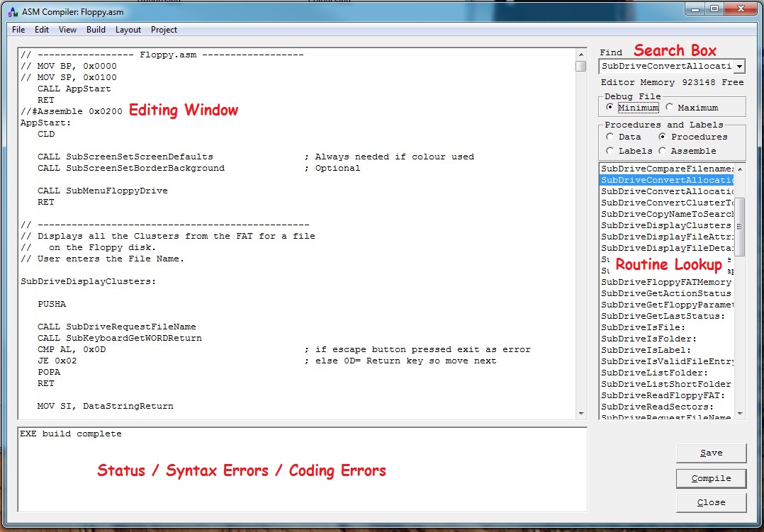Select SubDriveReadFloppyFAT in the routine list

pos(657,395)
